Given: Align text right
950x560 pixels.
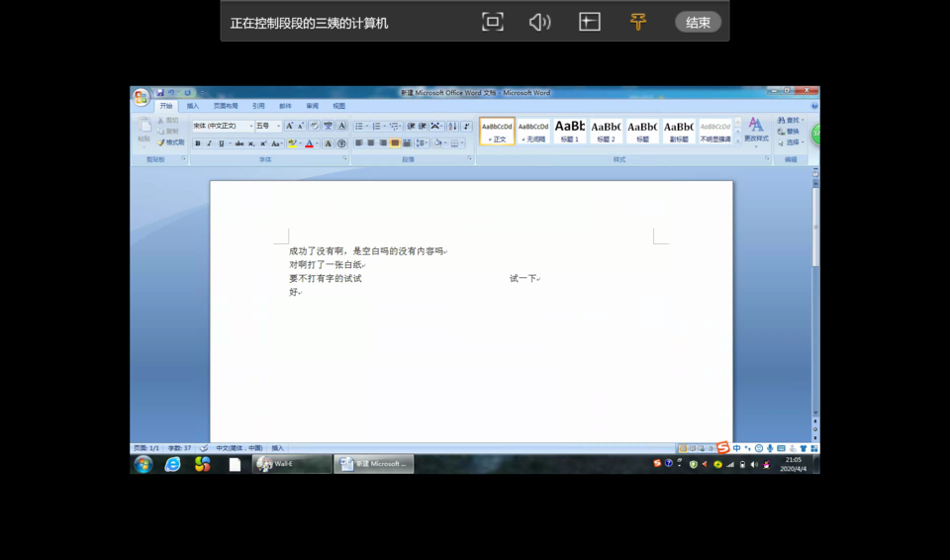Looking at the screenshot, I should 383,143.
